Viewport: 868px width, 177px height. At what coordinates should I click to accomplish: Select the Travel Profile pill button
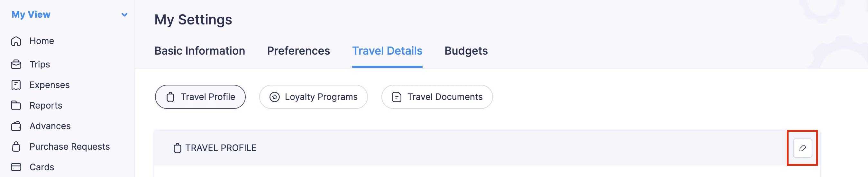(200, 97)
